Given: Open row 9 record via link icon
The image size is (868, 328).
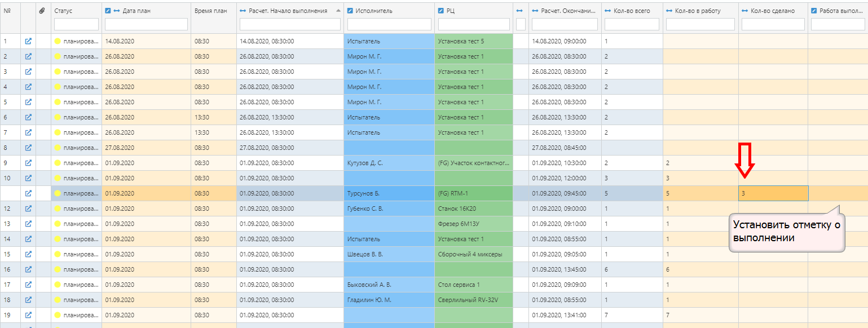Looking at the screenshot, I should (28, 163).
